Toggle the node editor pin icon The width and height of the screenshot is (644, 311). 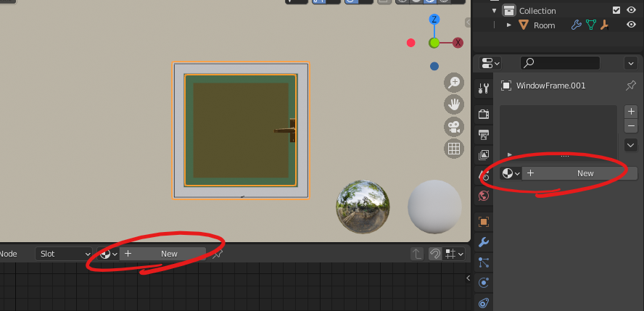point(218,254)
